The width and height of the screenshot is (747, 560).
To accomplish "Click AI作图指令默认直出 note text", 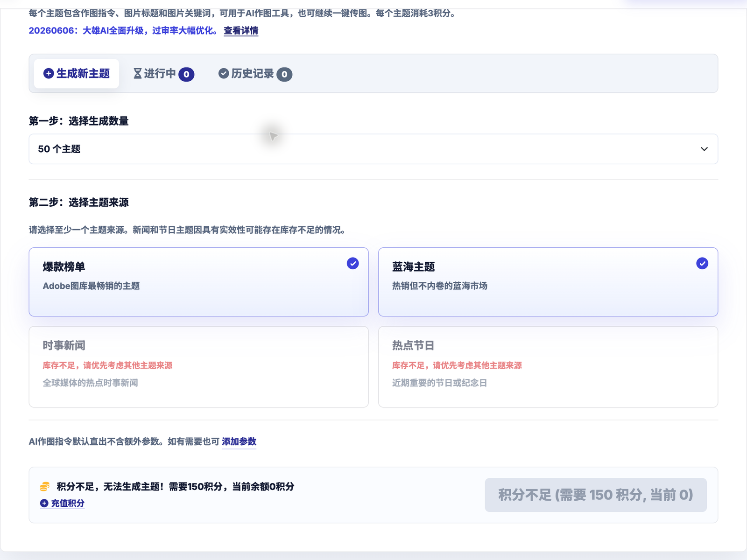I will [124, 441].
